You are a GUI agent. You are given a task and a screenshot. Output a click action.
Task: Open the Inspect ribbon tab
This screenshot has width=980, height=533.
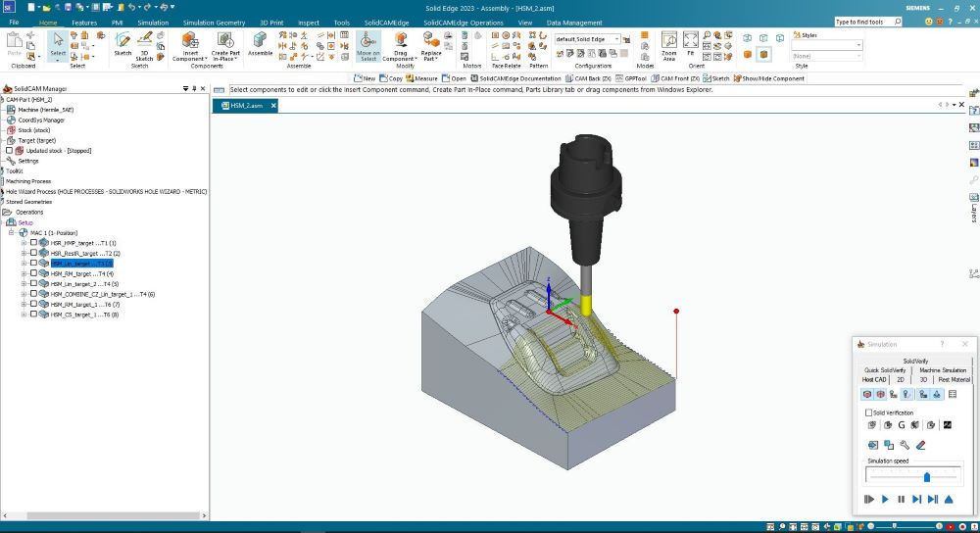coord(309,23)
